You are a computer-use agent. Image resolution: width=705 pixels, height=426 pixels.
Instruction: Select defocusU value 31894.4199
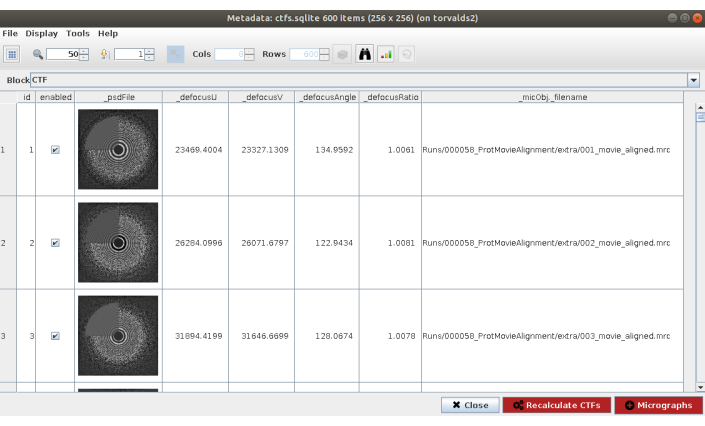point(198,336)
